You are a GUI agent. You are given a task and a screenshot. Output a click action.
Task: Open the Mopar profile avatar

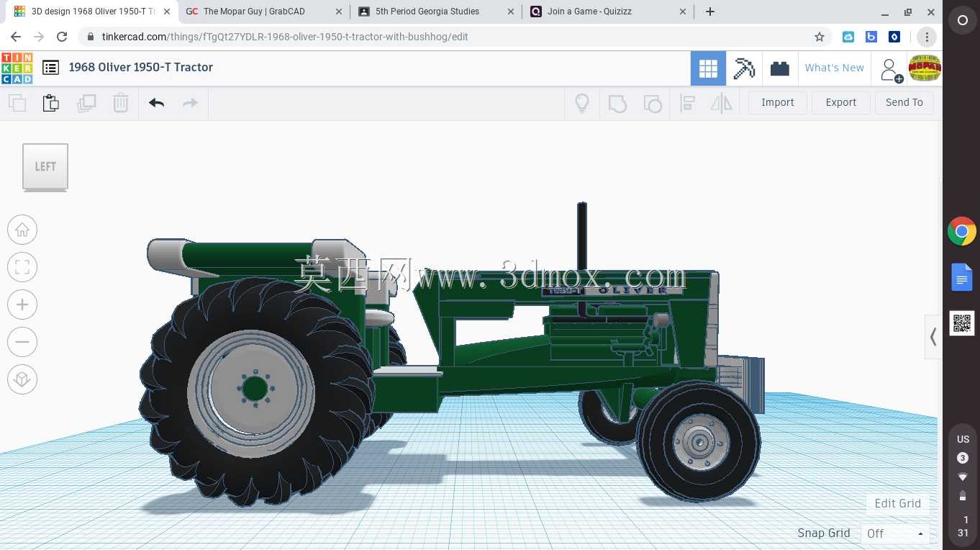[925, 68]
